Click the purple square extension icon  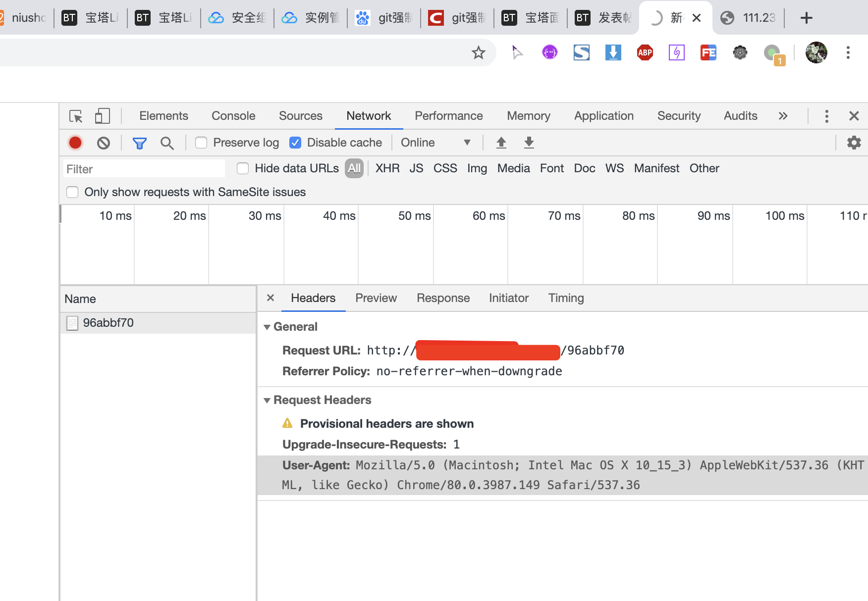point(677,52)
